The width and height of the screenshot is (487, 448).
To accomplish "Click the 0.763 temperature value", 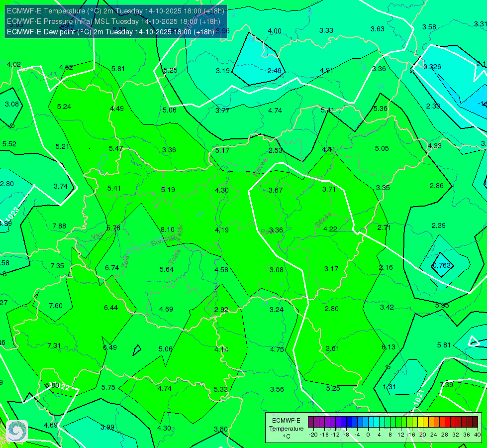I will (x=441, y=265).
